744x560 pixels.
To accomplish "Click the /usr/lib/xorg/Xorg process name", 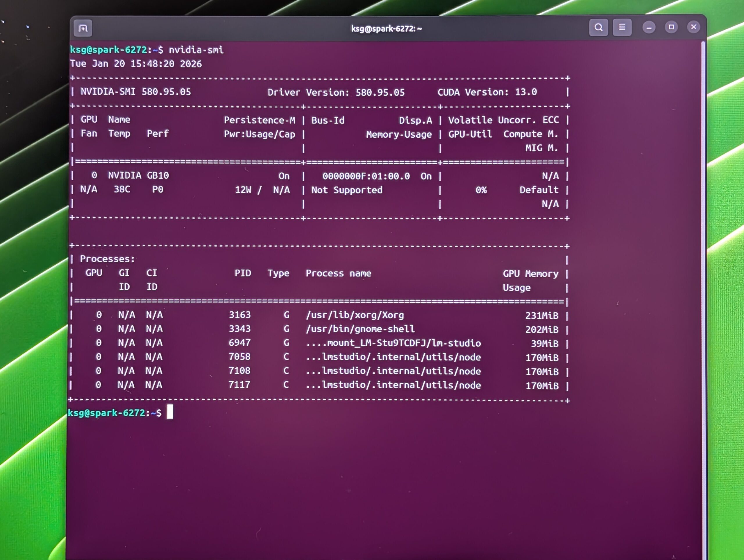I will [355, 315].
